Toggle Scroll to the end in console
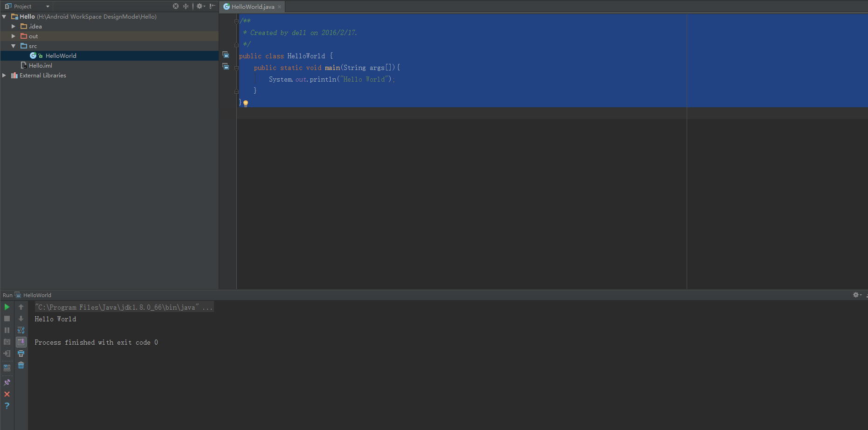The height and width of the screenshot is (430, 868). pos(21,342)
